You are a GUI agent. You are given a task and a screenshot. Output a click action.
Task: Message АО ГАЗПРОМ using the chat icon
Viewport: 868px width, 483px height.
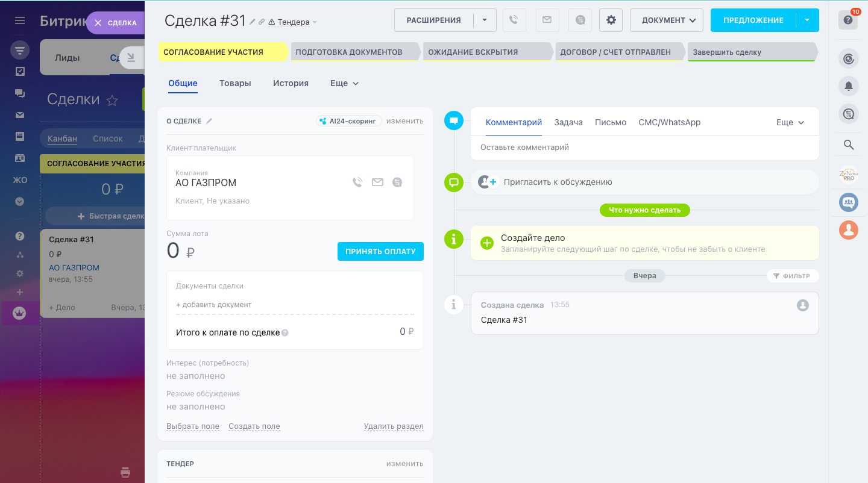397,182
